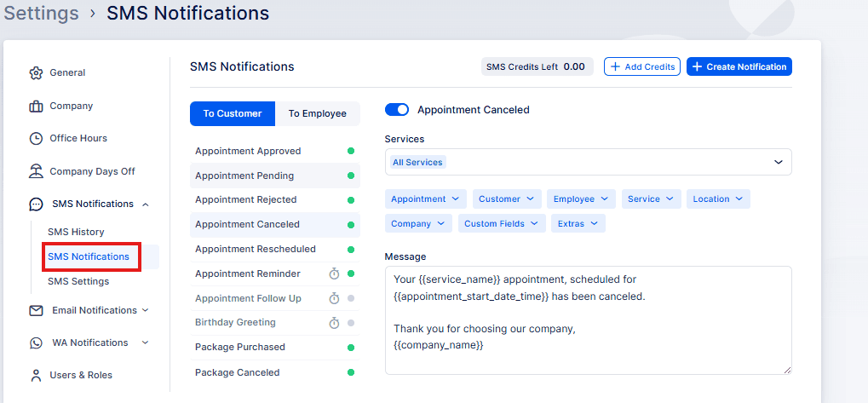This screenshot has width=868, height=403.
Task: Click the SMS Notifications chat bubble icon
Action: [x=36, y=204]
